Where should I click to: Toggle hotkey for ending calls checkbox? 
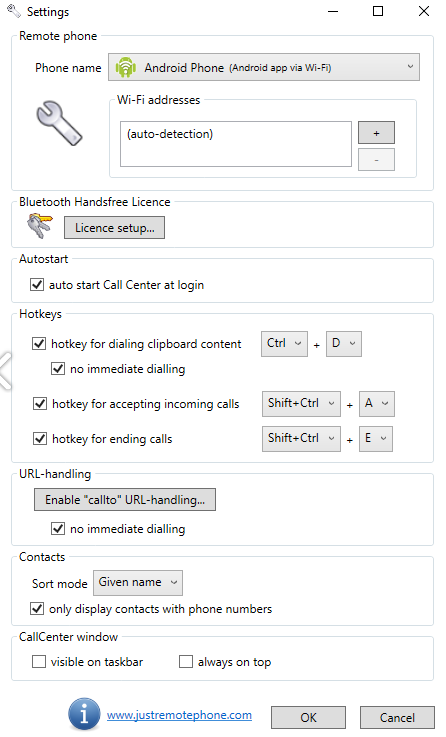40,439
